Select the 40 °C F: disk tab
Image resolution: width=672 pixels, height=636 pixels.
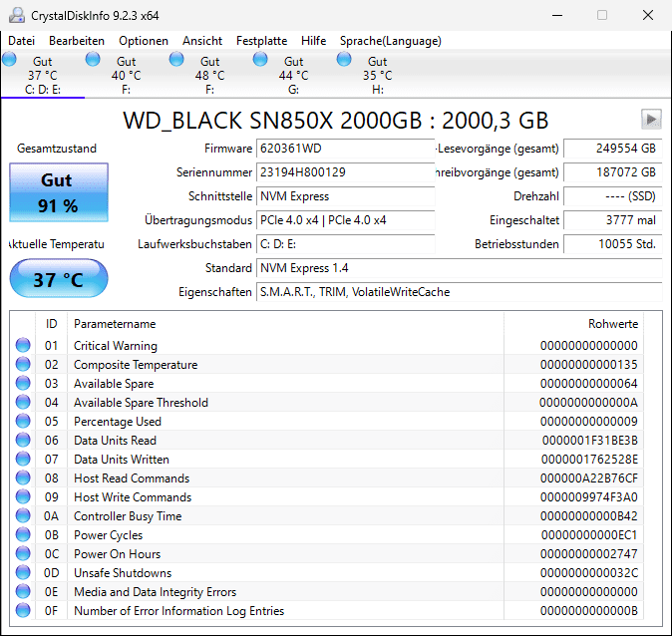coord(126,75)
